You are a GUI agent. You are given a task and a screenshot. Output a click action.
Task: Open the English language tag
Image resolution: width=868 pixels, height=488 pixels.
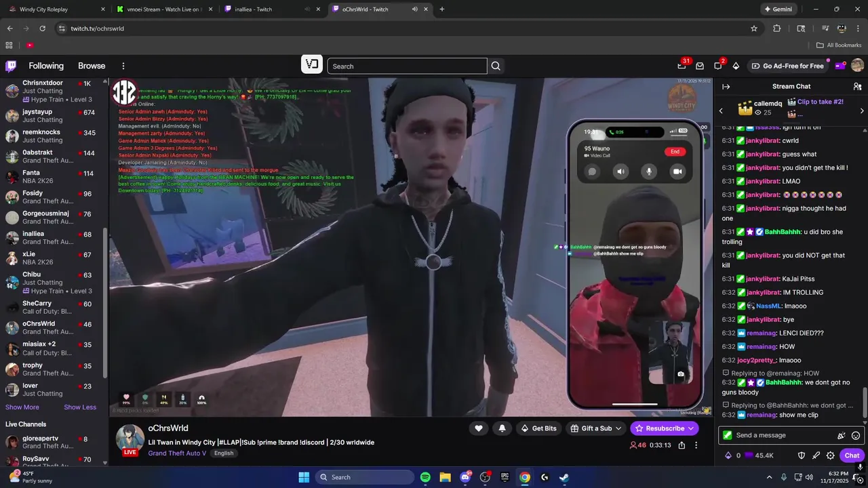tap(224, 453)
